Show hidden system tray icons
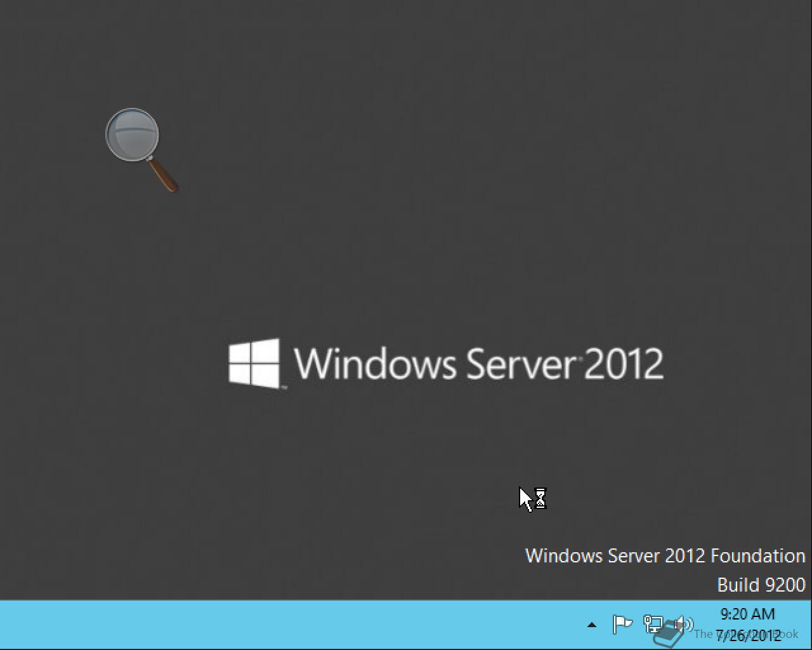This screenshot has height=650, width=812. 592,625
